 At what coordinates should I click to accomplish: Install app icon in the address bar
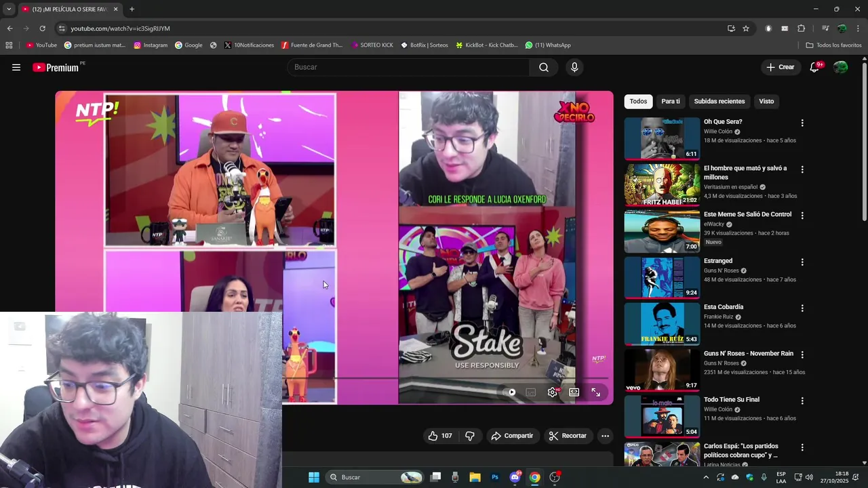tap(731, 28)
